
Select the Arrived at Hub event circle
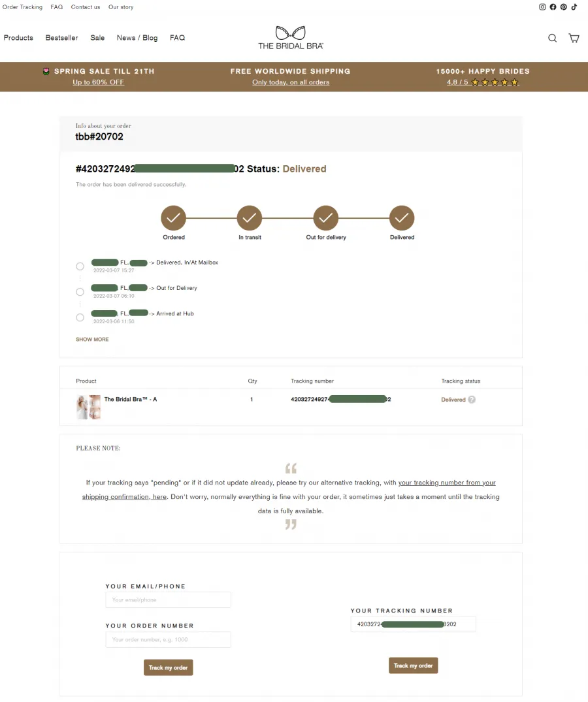(x=80, y=317)
